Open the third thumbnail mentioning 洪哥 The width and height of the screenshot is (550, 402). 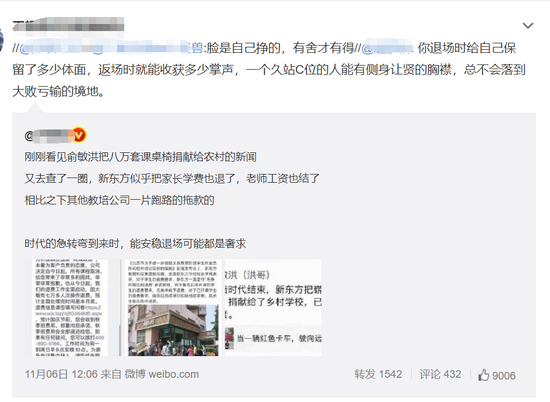click(x=273, y=308)
